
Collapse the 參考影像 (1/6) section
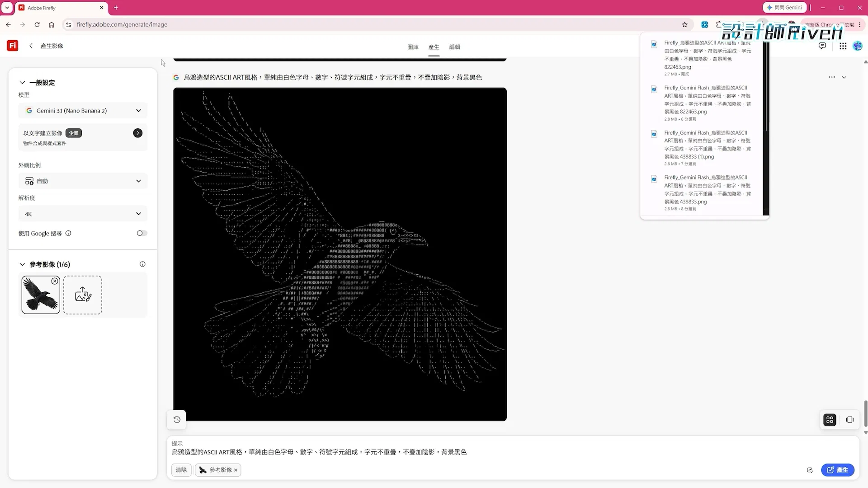point(22,264)
